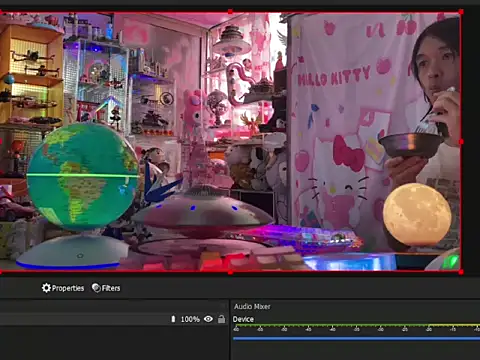Image resolution: width=480 pixels, height=360 pixels.
Task: Select the Device audio channel label
Action: coord(243,319)
